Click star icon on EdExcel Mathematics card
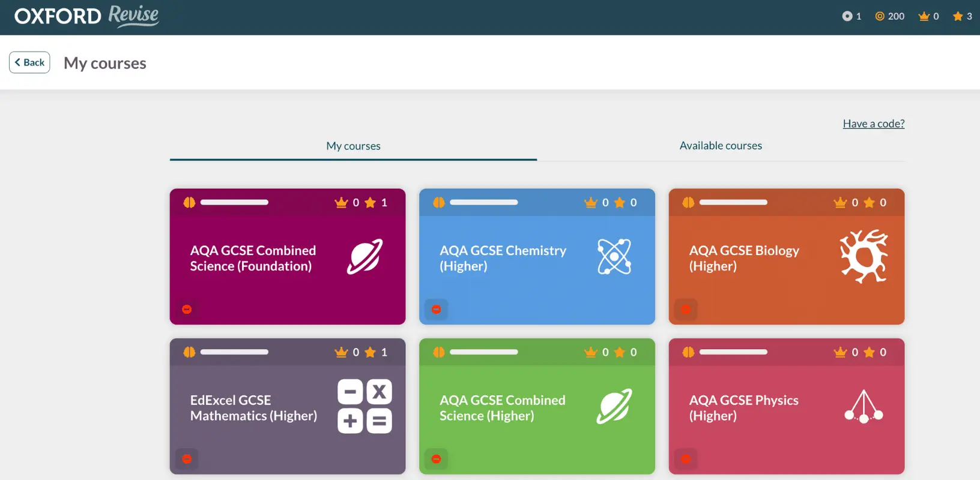This screenshot has width=980, height=480. [370, 352]
